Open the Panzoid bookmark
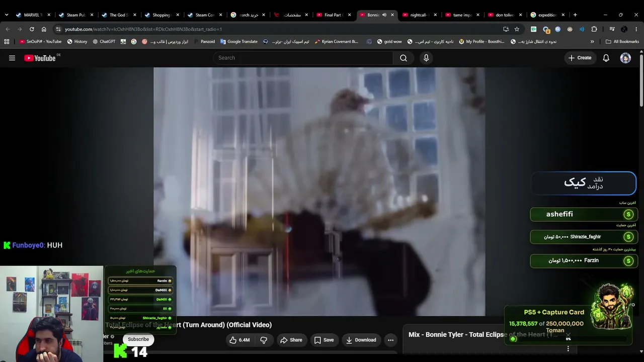Viewport: 644px width, 362px height. pyautogui.click(x=204, y=42)
